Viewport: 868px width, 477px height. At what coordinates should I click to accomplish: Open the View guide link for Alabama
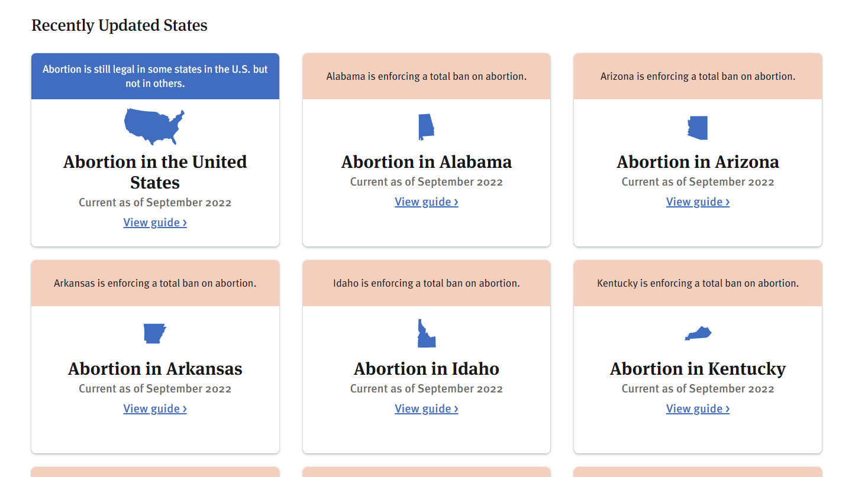(x=426, y=202)
